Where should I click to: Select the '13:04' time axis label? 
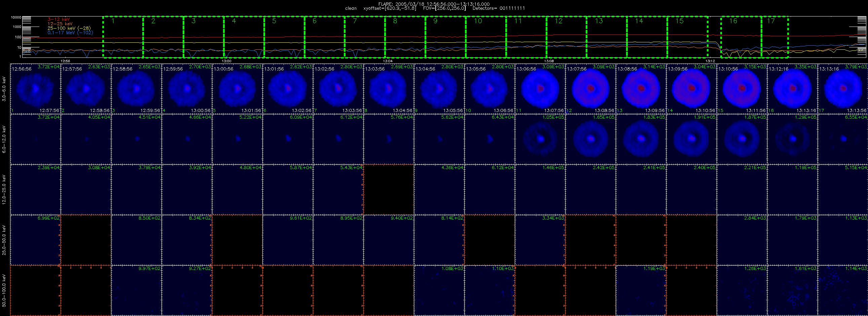(388, 61)
